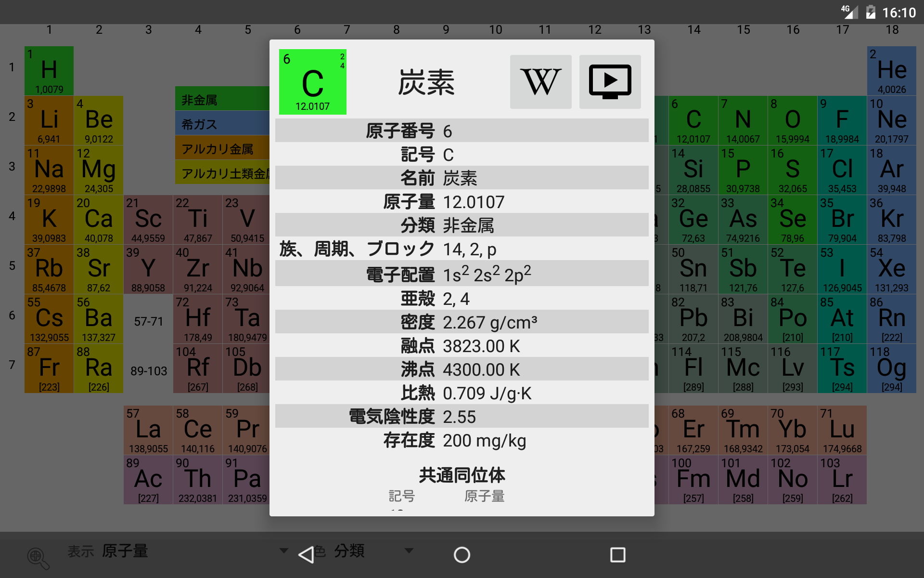Screen dimensions: 924x578
Task: Open the Lawrencium (Lr) element cell
Action: coord(842,480)
